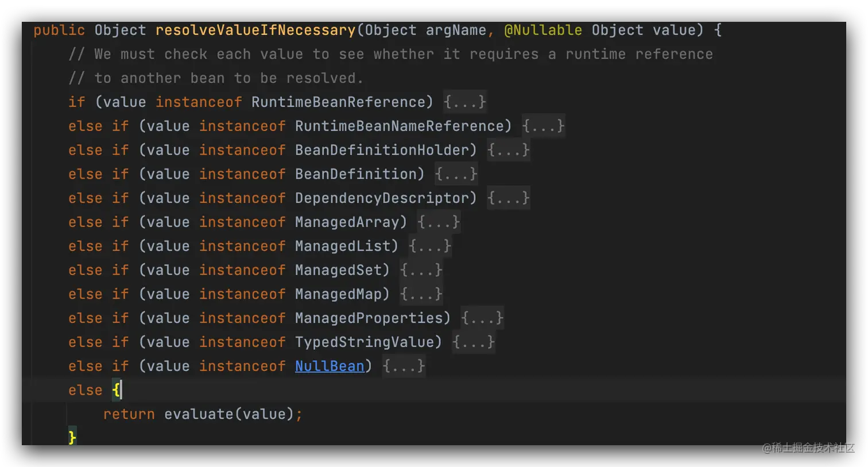Click the @Nullable annotation
The height and width of the screenshot is (467, 868).
pos(542,30)
